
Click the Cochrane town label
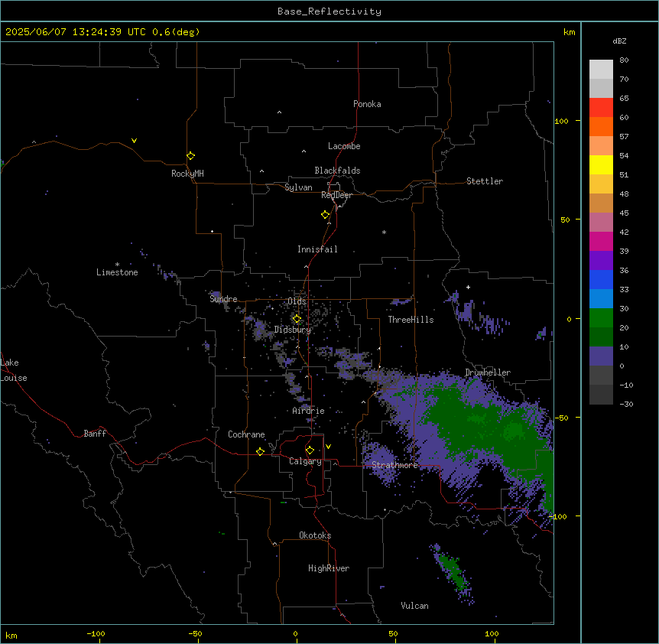pos(246,434)
